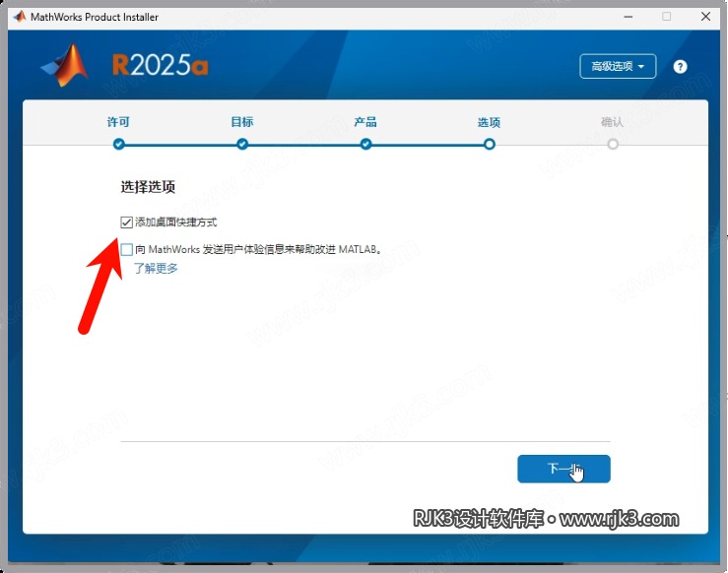The height and width of the screenshot is (573, 728).
Task: Click the 许可 step circle marker
Action: coord(119,145)
